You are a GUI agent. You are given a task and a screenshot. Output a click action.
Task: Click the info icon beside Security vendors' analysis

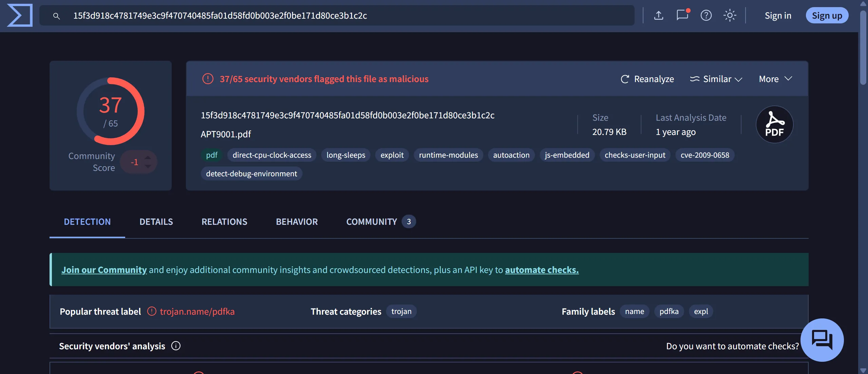(176, 346)
